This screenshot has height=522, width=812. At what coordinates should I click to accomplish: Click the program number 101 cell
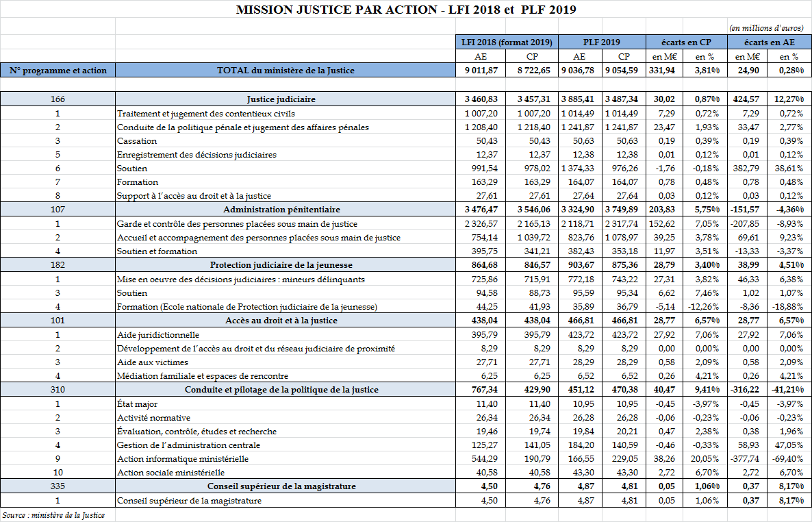point(58,320)
